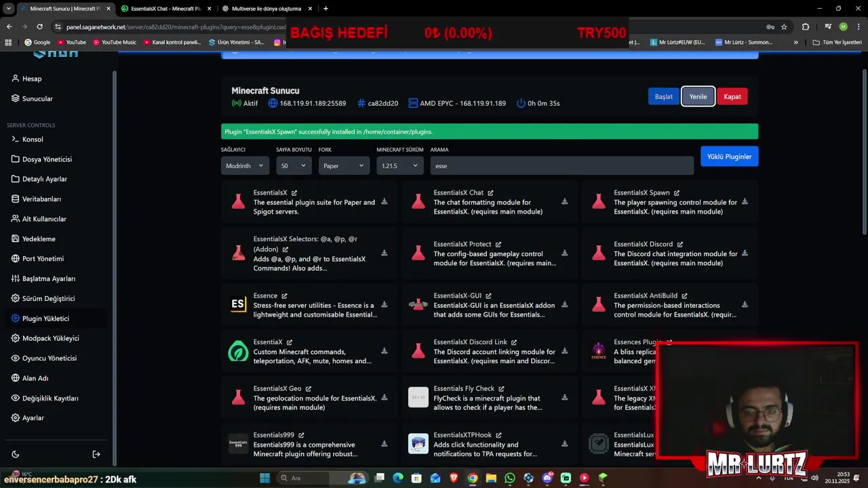
Task: Download the Essence plugin
Action: pos(384,304)
